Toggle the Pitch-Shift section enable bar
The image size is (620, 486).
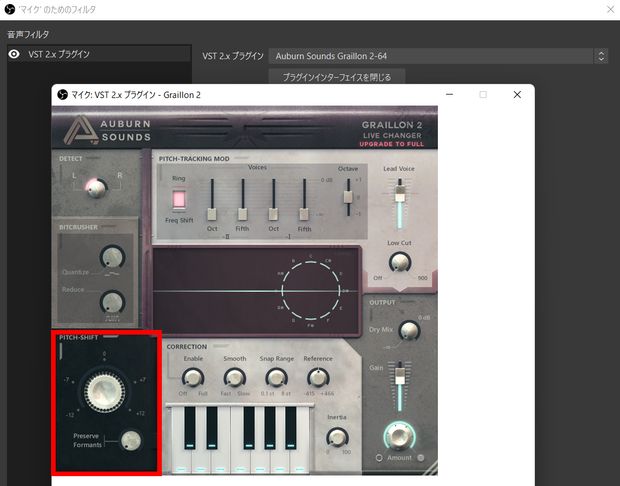point(111,337)
